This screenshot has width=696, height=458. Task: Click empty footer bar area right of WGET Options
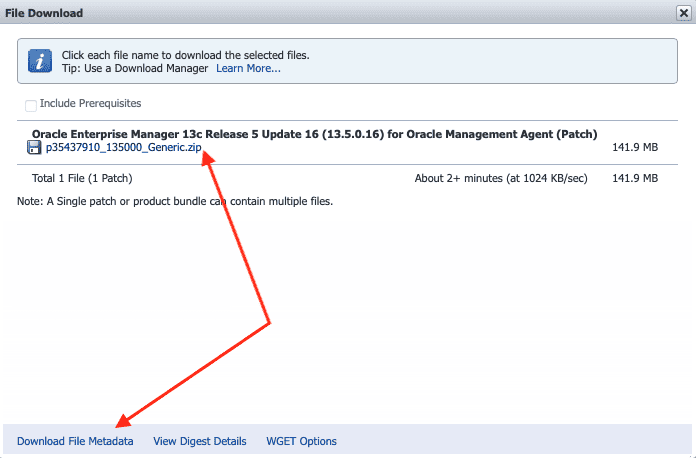tap(510, 441)
